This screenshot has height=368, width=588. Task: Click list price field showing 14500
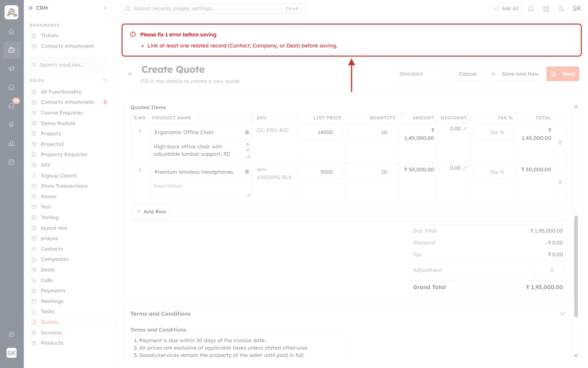click(x=320, y=132)
